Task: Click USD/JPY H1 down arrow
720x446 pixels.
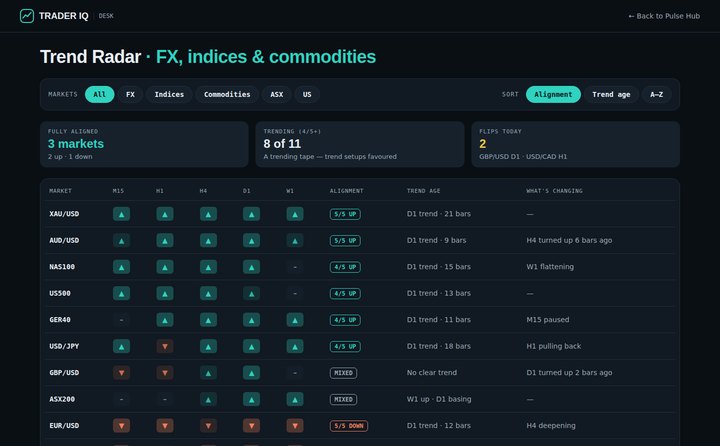Action: tap(165, 346)
